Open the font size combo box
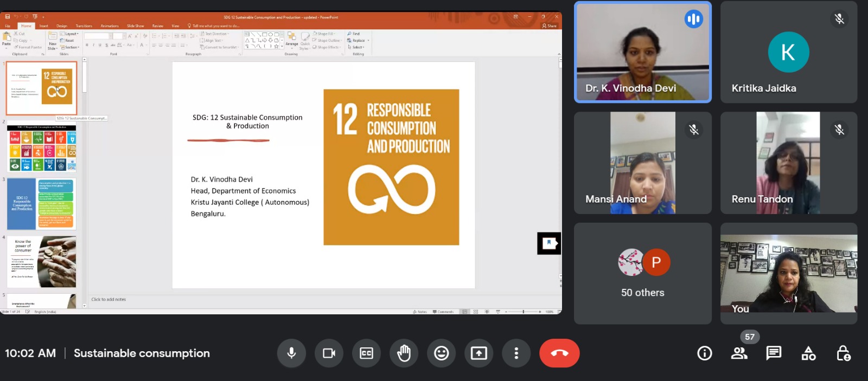This screenshot has width=868, height=381. (x=119, y=36)
